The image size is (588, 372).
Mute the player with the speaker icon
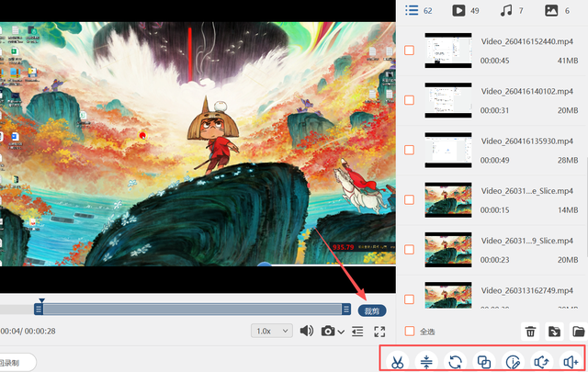pyautogui.click(x=306, y=331)
